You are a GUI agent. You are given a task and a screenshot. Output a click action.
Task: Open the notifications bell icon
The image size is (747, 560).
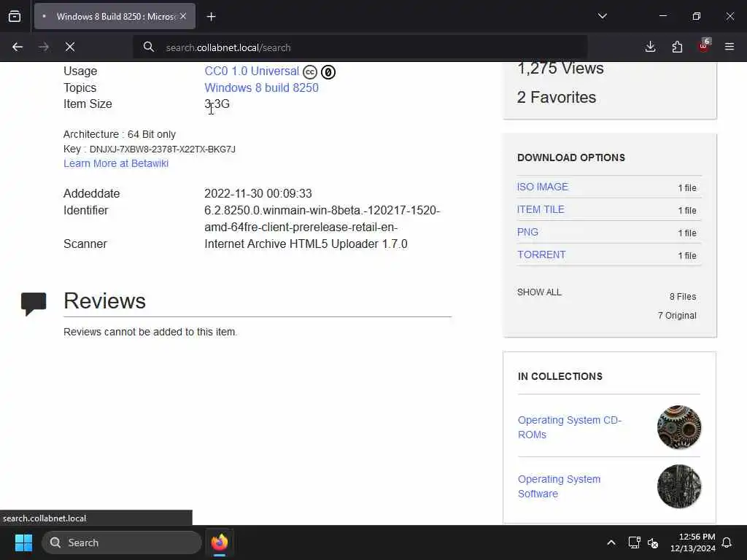click(727, 542)
